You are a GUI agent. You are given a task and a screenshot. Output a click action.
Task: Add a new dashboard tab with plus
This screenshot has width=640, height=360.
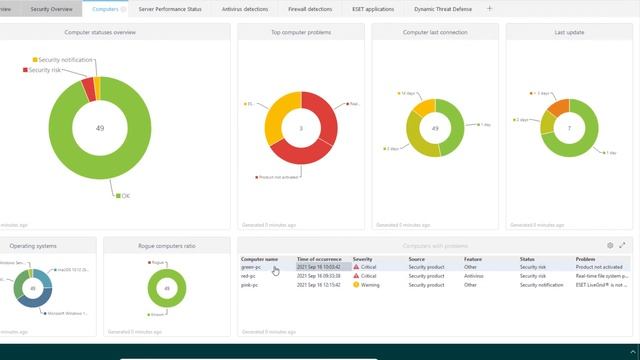489,9
